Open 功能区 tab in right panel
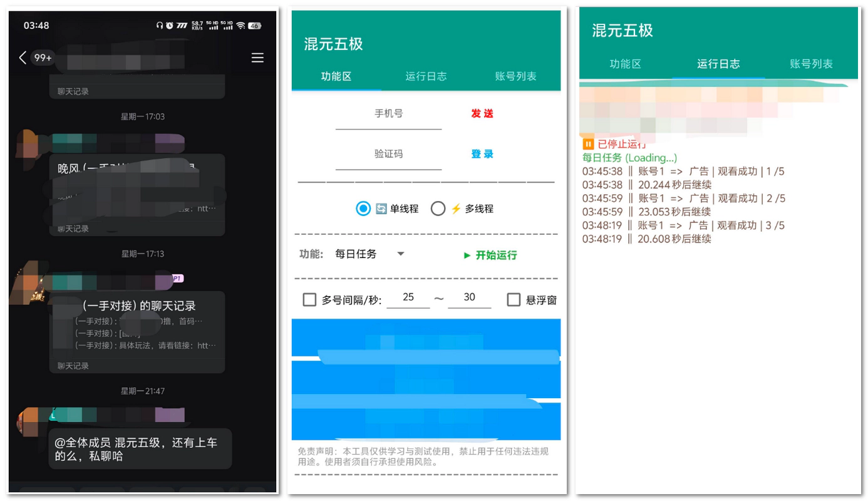 pos(625,64)
